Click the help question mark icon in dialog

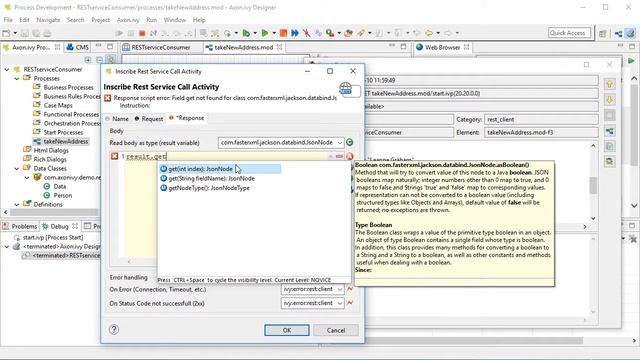coord(114,329)
